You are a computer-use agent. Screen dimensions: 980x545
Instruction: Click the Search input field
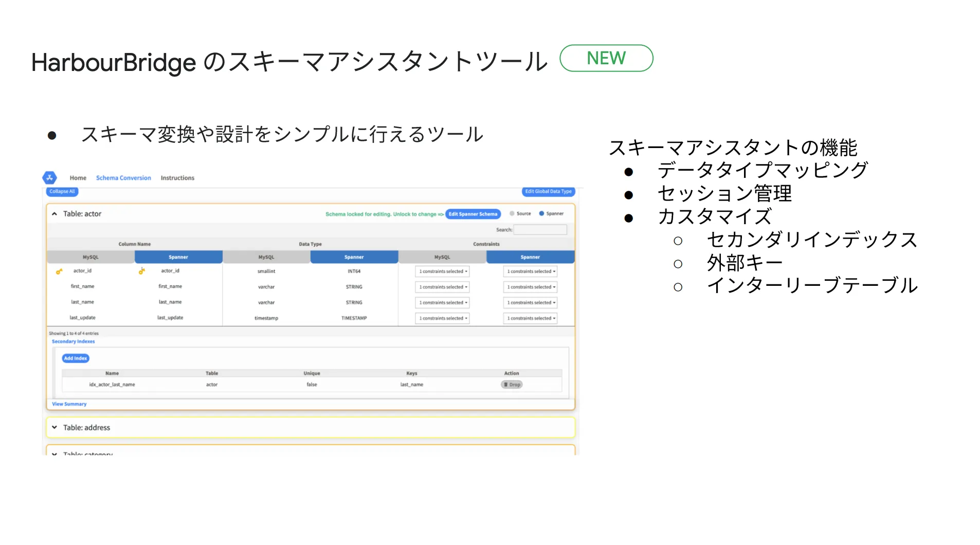540,230
